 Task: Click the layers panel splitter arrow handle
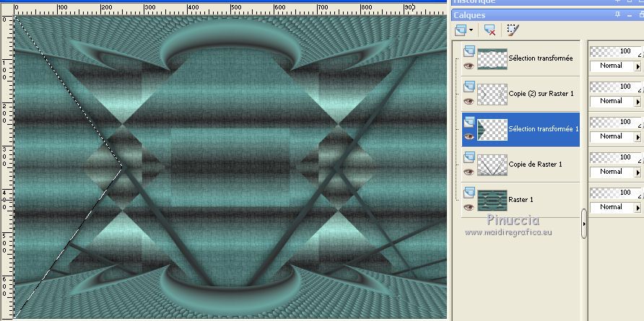584,224
